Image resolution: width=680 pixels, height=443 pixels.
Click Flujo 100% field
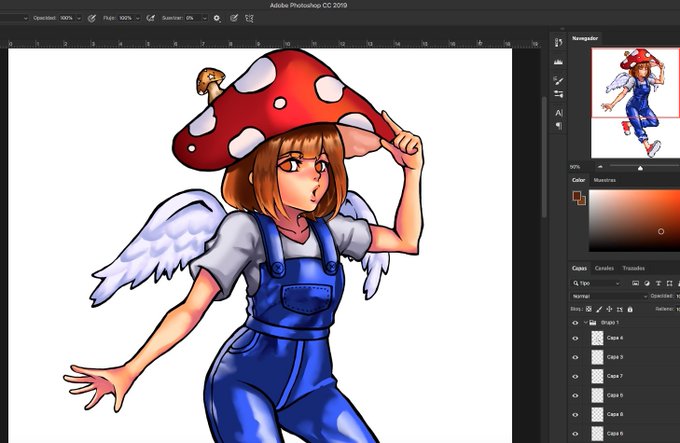tap(126, 18)
